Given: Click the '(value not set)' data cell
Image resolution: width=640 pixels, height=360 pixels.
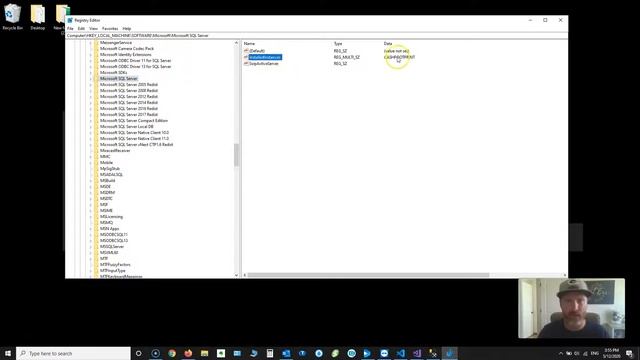Looking at the screenshot, I should click(x=396, y=51).
